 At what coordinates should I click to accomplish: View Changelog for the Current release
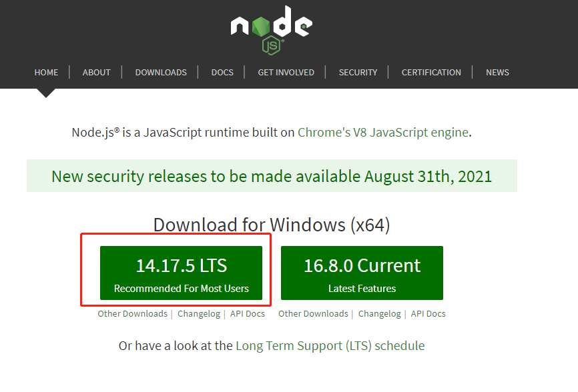click(x=379, y=313)
